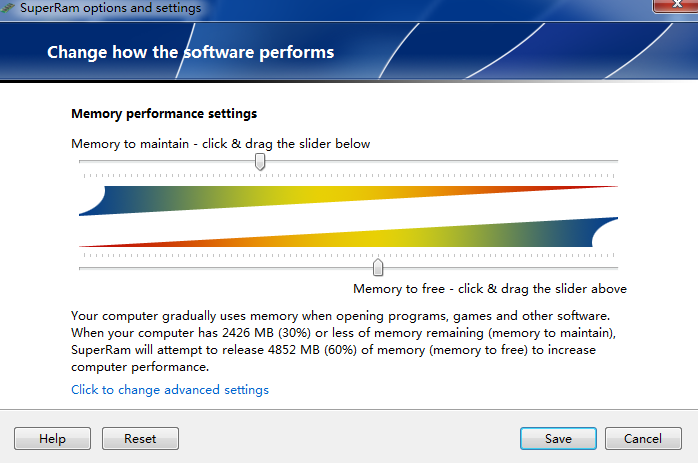Click the Memory to maintain slider thumb
The image size is (698, 463).
(260, 162)
